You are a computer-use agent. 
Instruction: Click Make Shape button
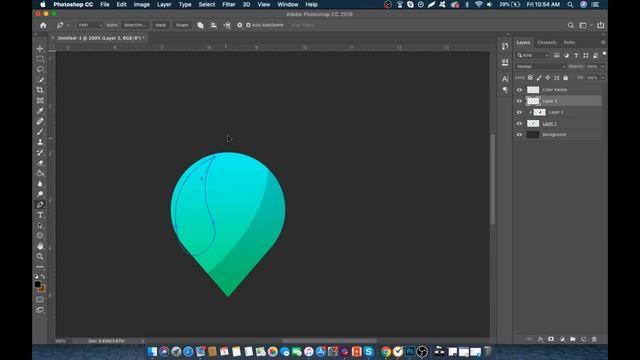coord(182,25)
